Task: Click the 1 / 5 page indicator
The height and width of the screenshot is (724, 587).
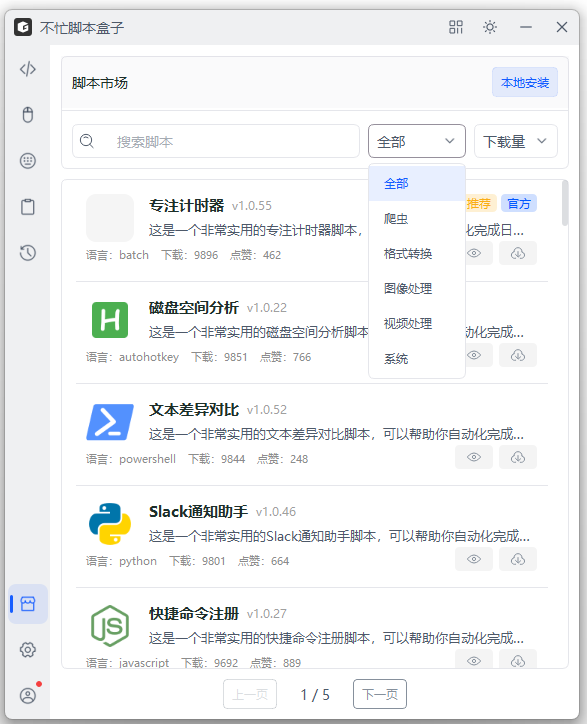Action: click(315, 694)
